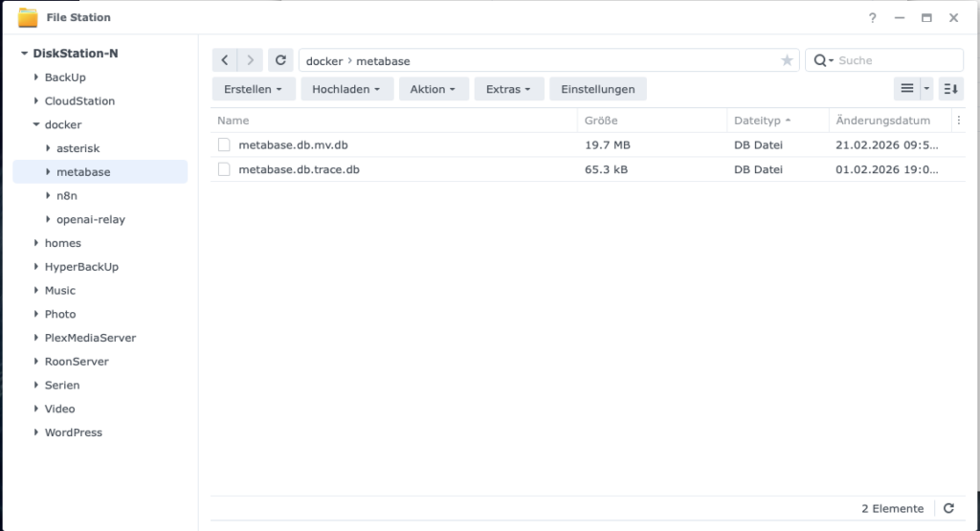The width and height of the screenshot is (980, 531).
Task: Open the Aktion menu
Action: 433,89
